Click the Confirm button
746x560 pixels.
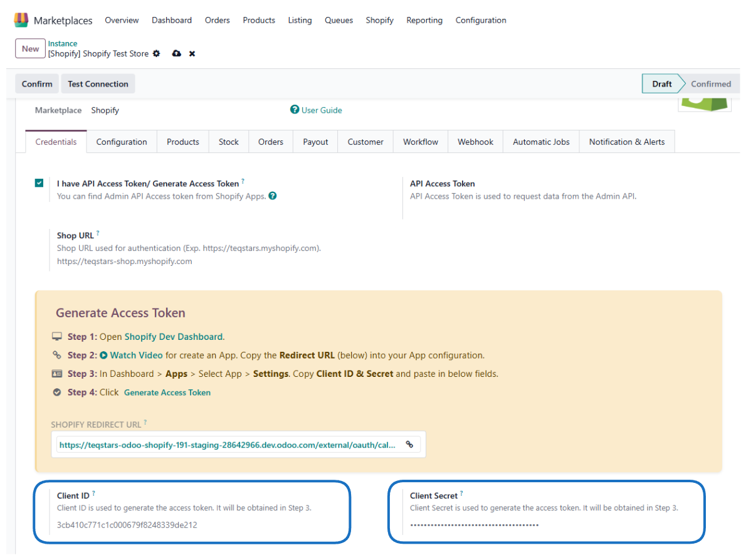tap(37, 84)
